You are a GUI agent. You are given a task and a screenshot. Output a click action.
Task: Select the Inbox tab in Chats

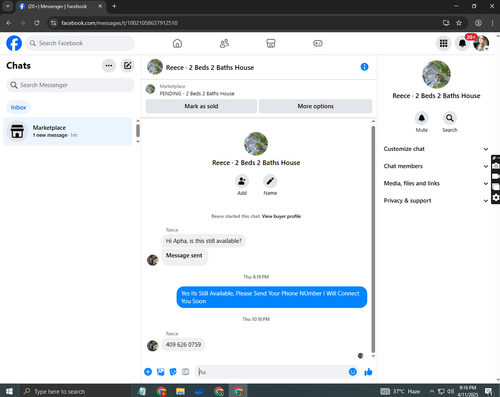[x=18, y=107]
